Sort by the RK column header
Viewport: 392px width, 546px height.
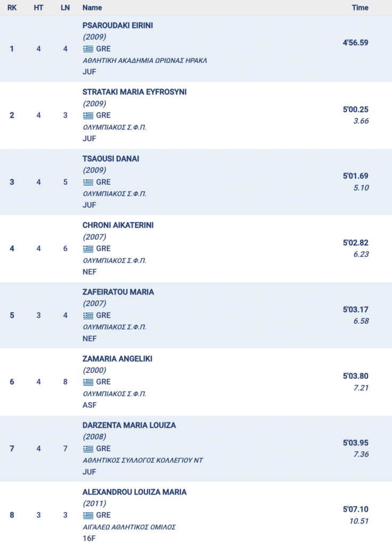pos(12,7)
